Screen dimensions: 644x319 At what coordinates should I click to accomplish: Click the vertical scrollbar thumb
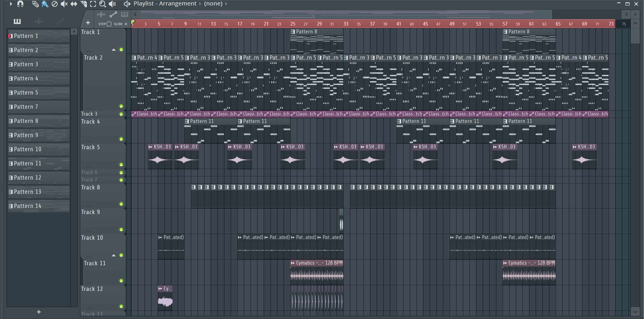(x=635, y=36)
